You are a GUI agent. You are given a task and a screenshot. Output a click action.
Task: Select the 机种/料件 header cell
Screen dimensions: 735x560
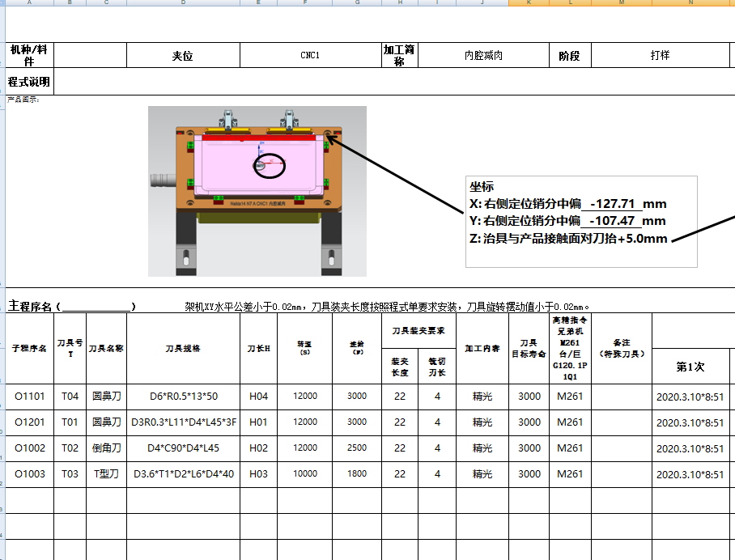(x=28, y=54)
